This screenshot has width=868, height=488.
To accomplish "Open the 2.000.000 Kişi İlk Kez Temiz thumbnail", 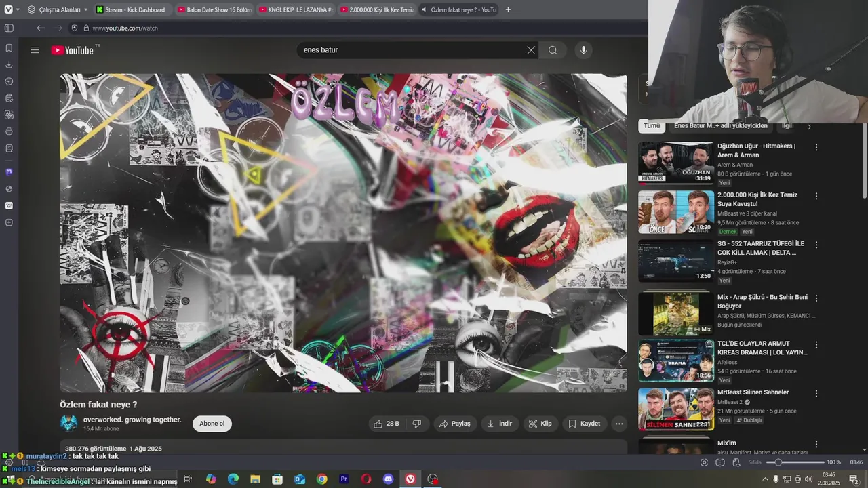I will point(676,211).
